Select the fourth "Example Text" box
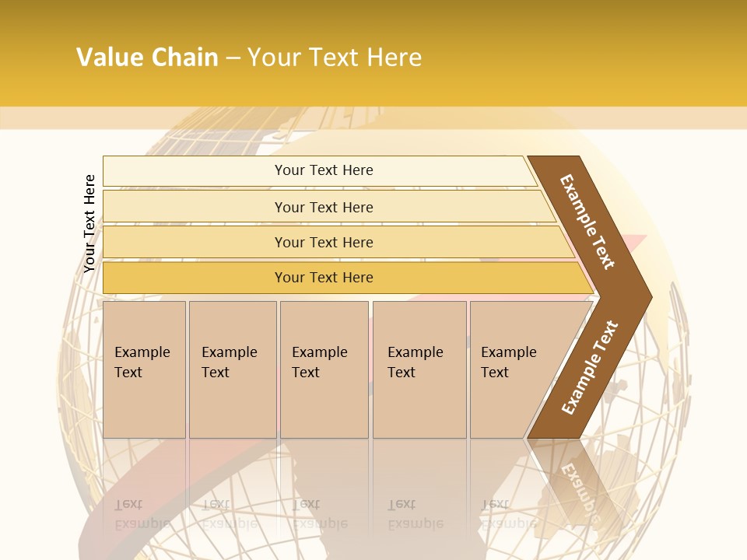Image resolution: width=747 pixels, height=560 pixels. point(419,369)
